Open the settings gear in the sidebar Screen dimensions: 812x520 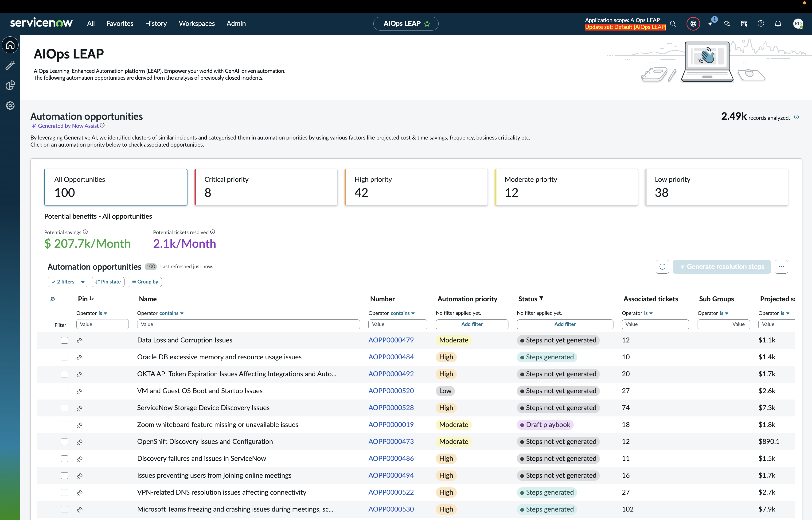point(10,106)
